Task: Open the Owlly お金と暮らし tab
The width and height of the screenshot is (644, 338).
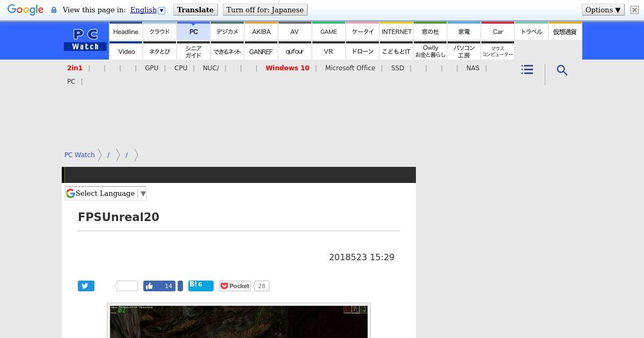Action: 430,52
